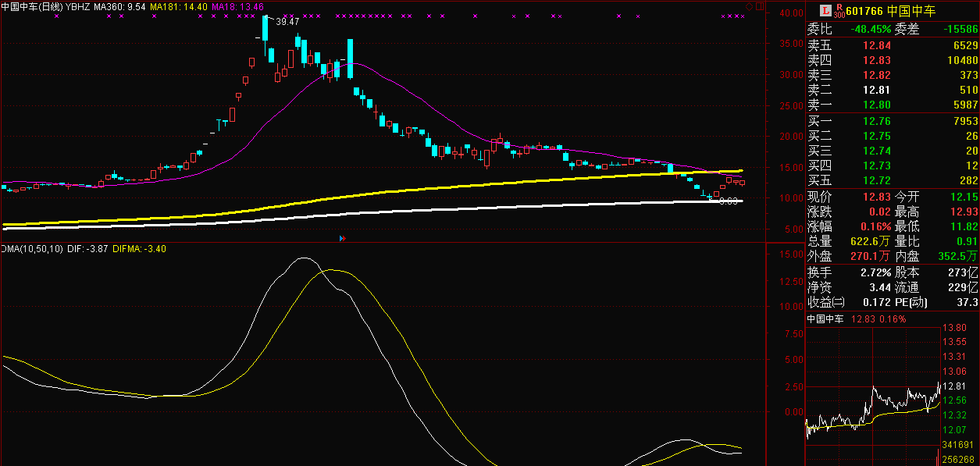Select the 买四 bid price 12.73
The width and height of the screenshot is (980, 466).
878,165
